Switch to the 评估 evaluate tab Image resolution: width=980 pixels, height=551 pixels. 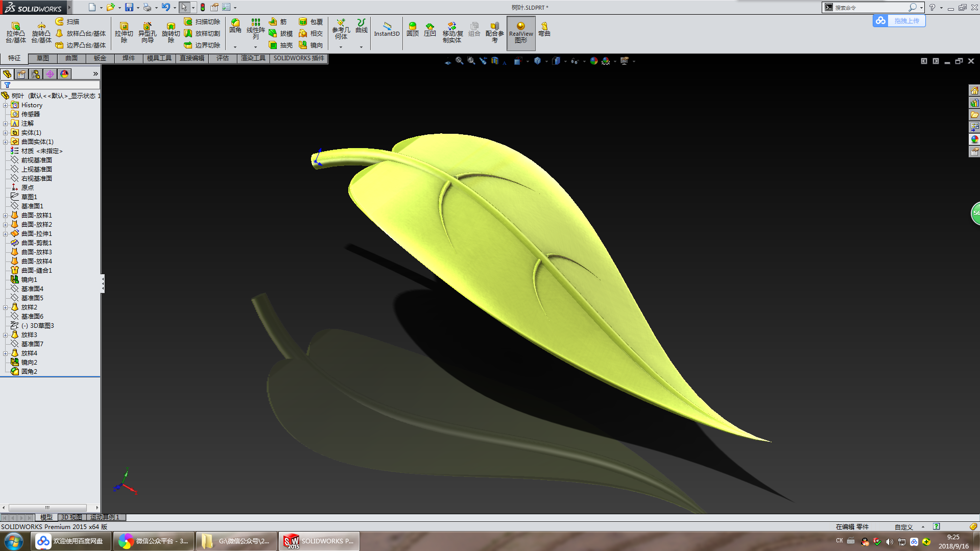click(223, 58)
